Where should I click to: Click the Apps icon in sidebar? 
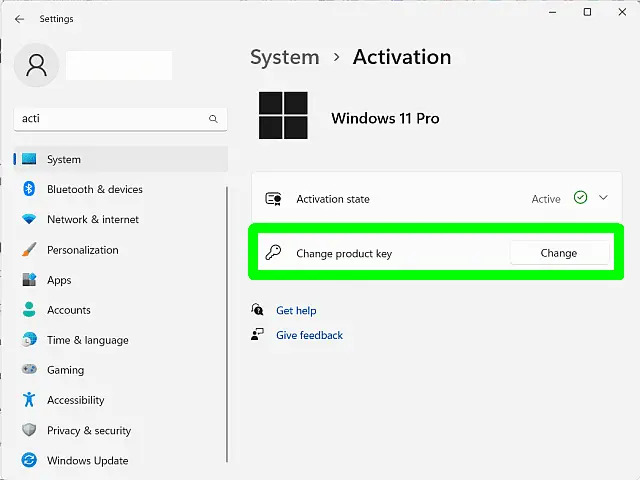click(29, 280)
